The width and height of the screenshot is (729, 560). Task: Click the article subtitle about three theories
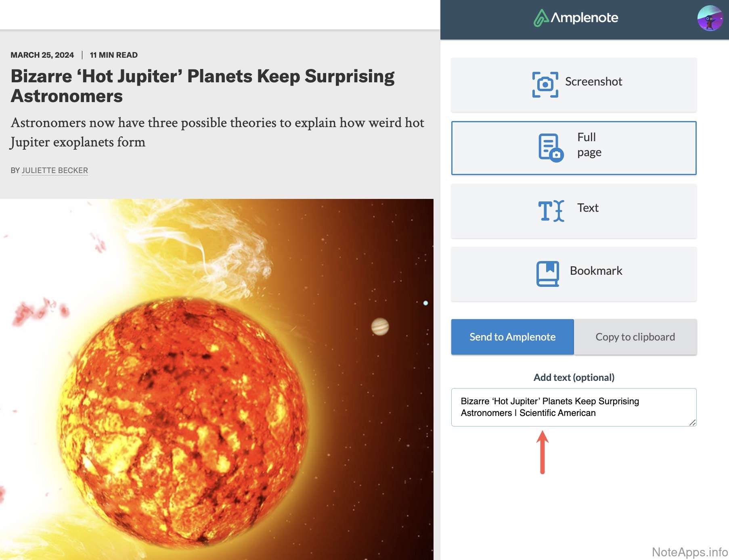pyautogui.click(x=218, y=132)
